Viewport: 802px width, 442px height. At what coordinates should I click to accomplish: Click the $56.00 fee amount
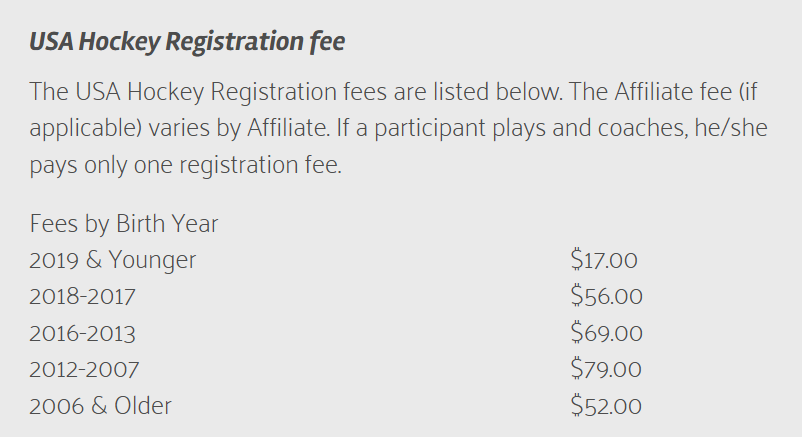[606, 297]
